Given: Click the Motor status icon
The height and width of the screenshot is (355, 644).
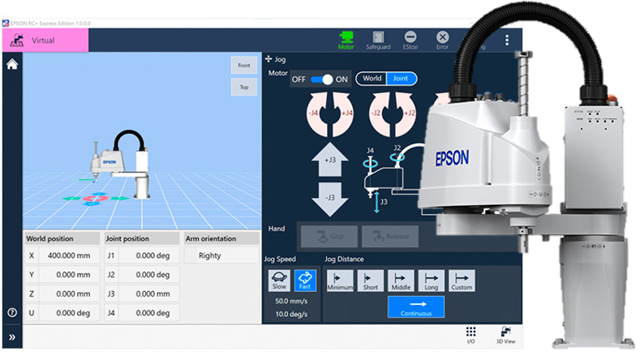Looking at the screenshot, I should [x=346, y=40].
